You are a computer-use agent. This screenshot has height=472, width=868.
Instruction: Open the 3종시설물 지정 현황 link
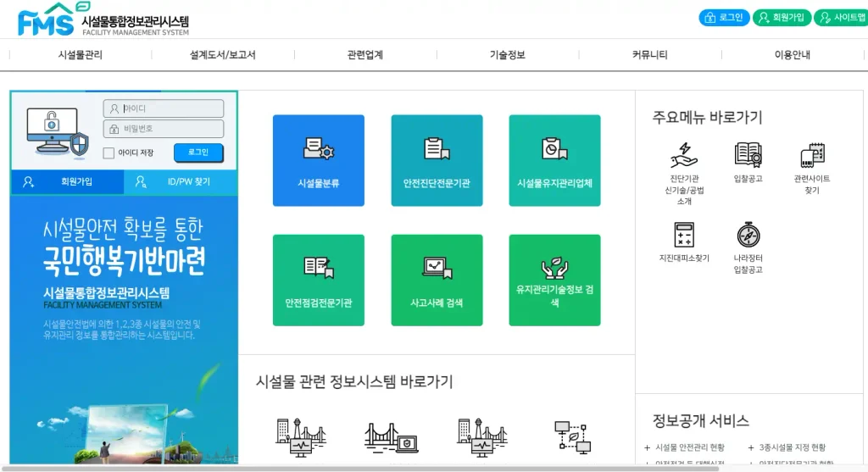pyautogui.click(x=793, y=447)
